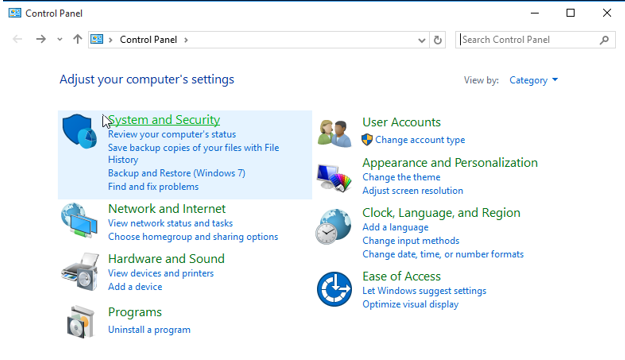Viewport: 625px width, 360px height.
Task: Click Adjust screen resolution link
Action: [413, 191]
